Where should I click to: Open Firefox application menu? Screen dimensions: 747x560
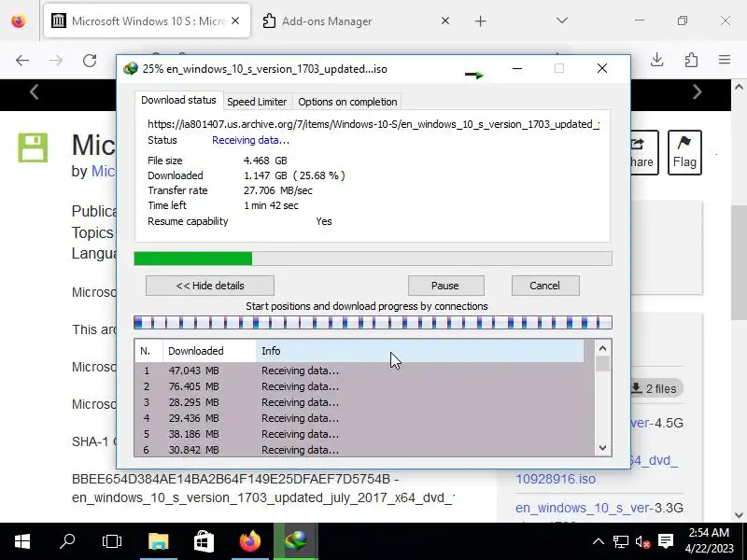725,60
